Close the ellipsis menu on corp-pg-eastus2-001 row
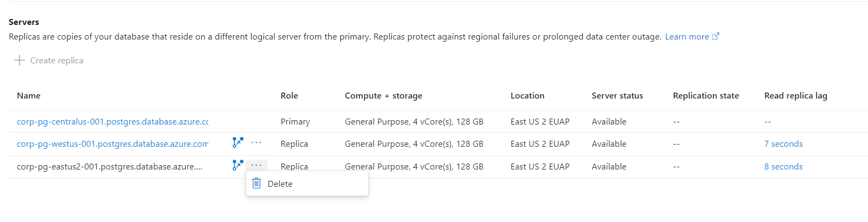 257,165
